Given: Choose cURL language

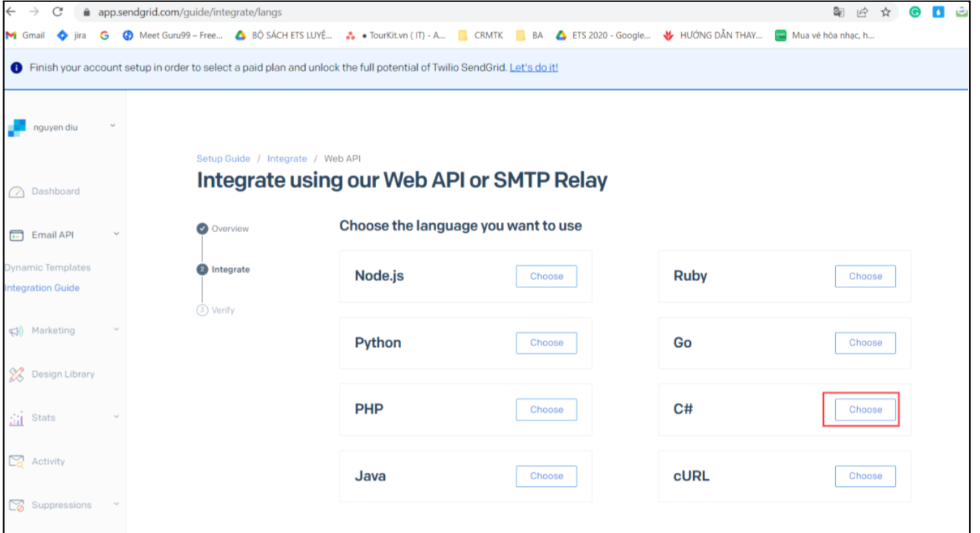Looking at the screenshot, I should [865, 476].
